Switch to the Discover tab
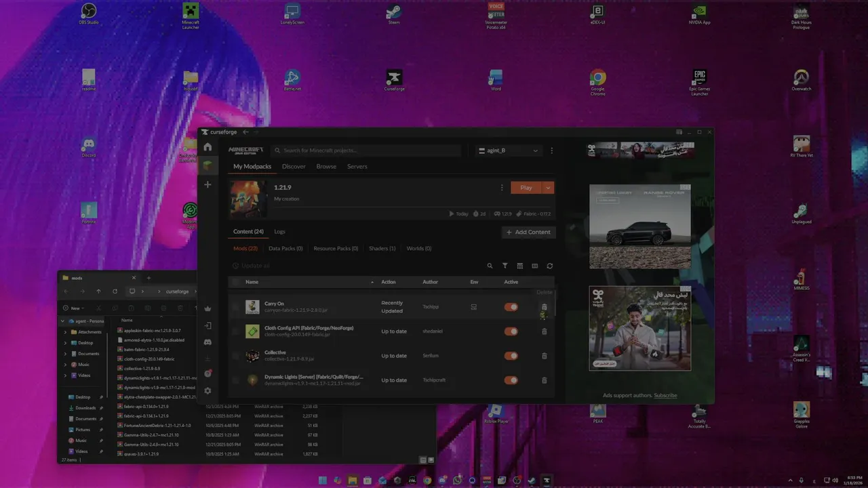Image resolution: width=868 pixels, height=488 pixels. pos(294,167)
